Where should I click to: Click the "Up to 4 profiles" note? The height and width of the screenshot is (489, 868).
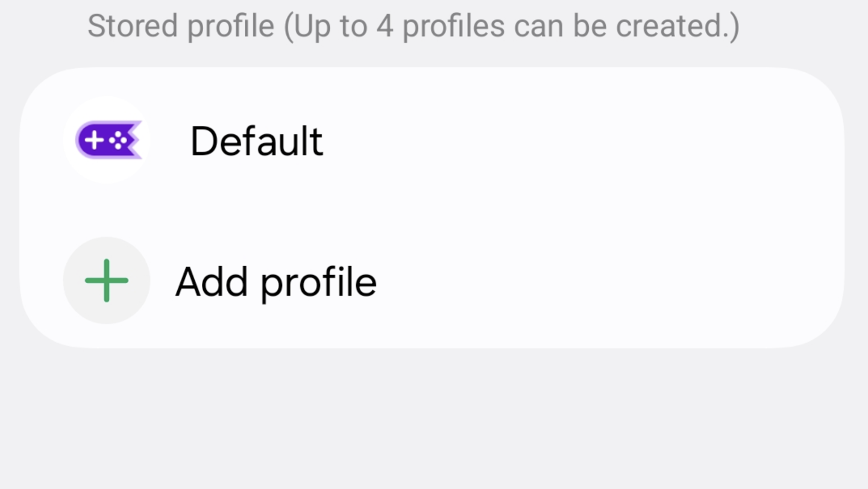pyautogui.click(x=511, y=26)
